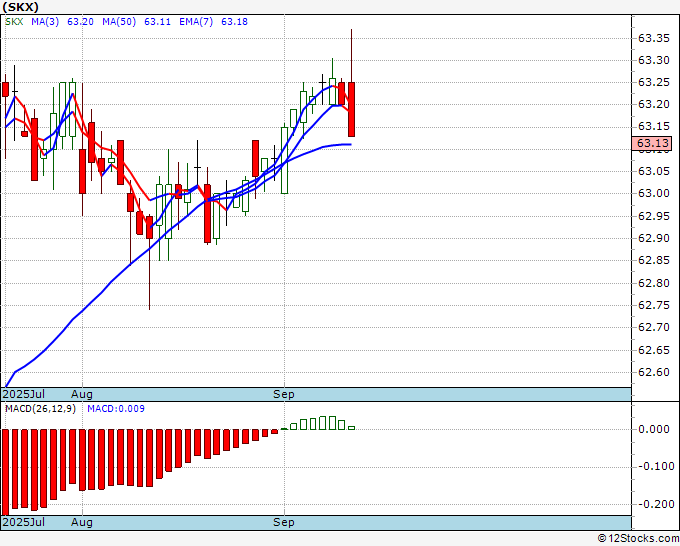Click the EMA(7) value 63.18
680x546 pixels.
[235, 22]
